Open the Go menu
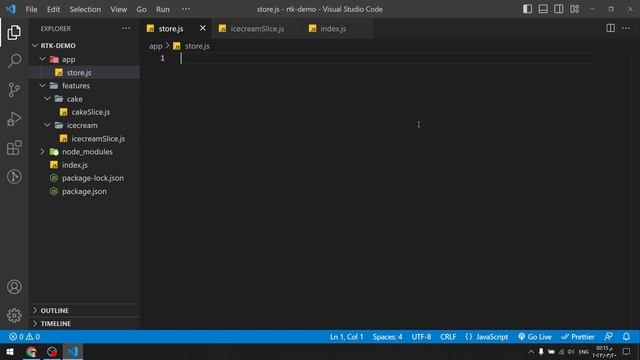The image size is (640, 360). click(x=141, y=9)
